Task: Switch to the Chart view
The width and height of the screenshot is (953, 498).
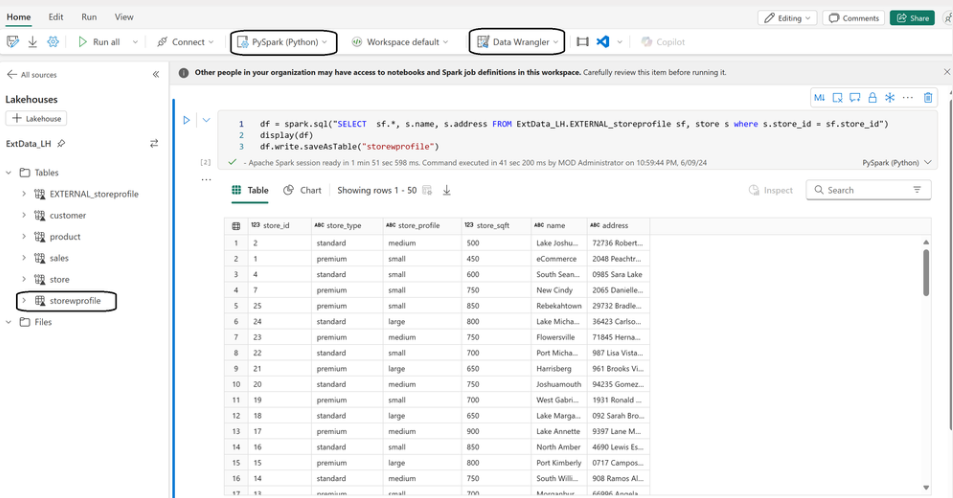Action: 302,190
